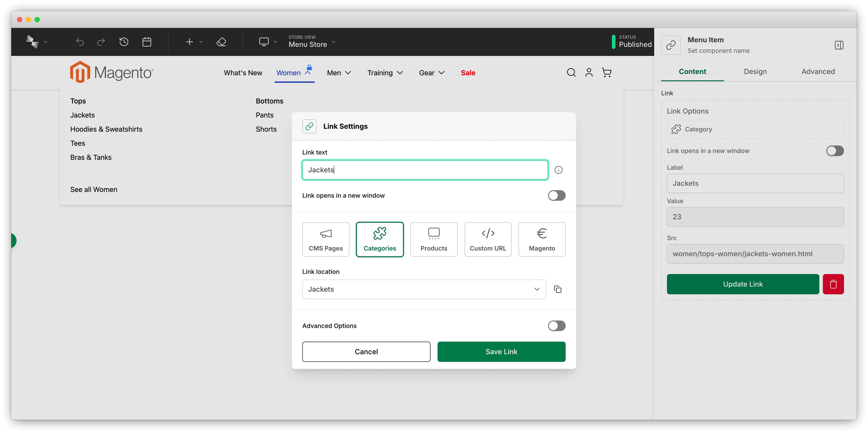Open the Advanced tab
This screenshot has width=868, height=431.
pyautogui.click(x=818, y=71)
